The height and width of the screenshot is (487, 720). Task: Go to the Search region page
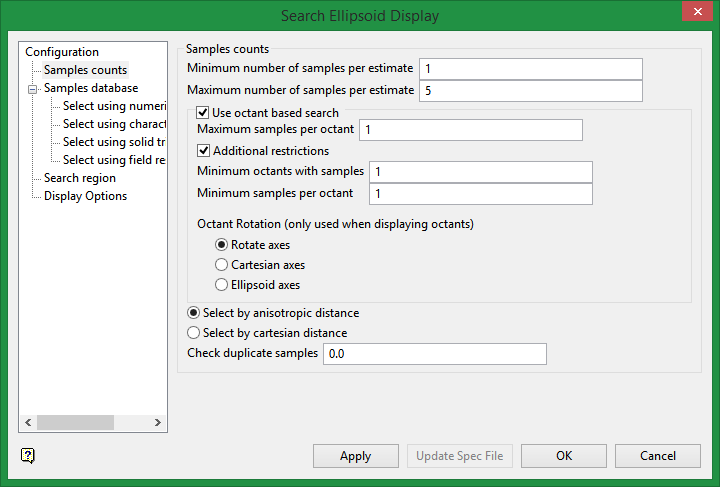tap(80, 178)
